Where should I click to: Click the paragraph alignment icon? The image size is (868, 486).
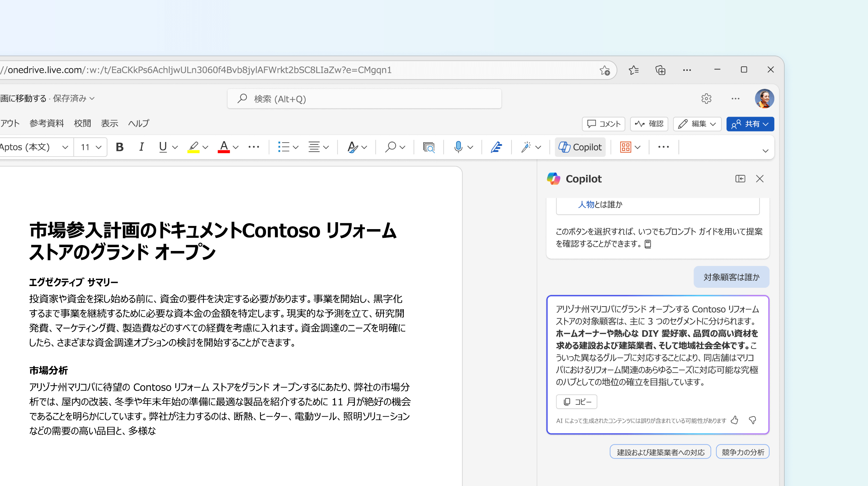click(314, 147)
